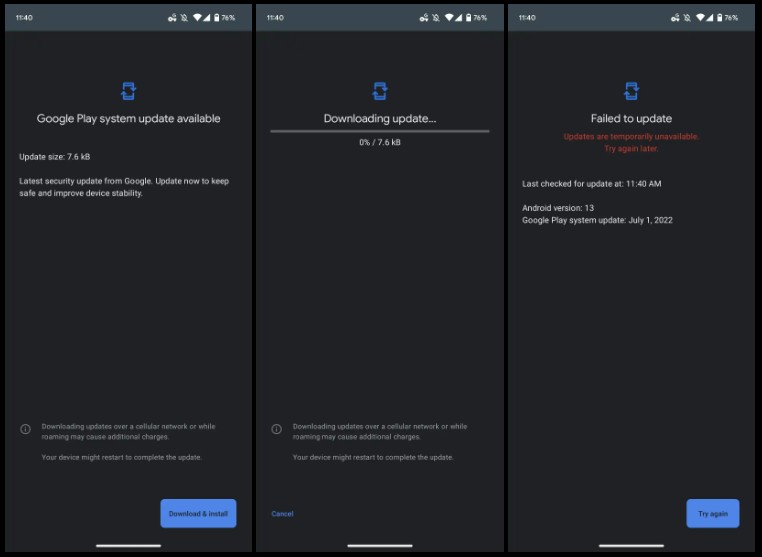Select '0% / 7.6 kB' progress text
The height and width of the screenshot is (557, 762).
[380, 142]
